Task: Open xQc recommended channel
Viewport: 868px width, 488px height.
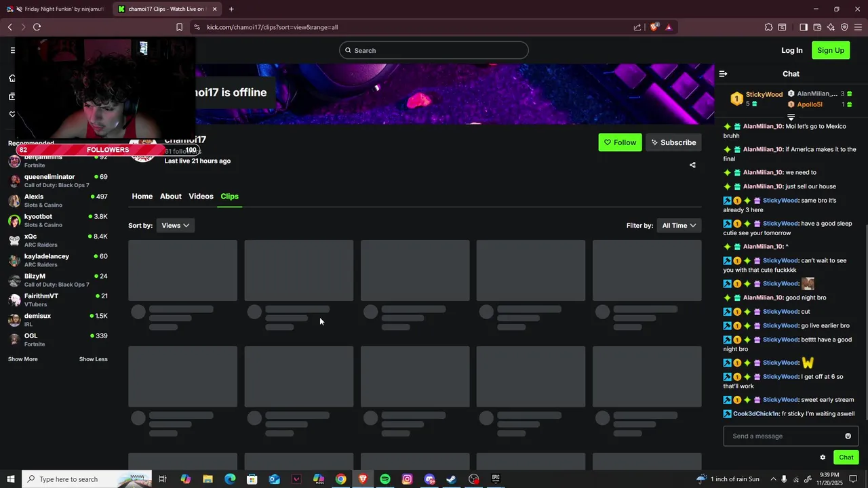Action: tap(58, 240)
